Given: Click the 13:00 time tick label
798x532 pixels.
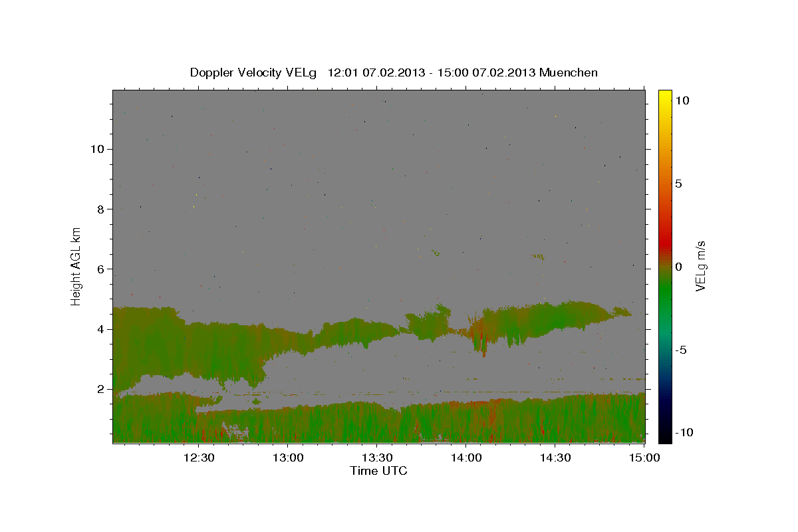Looking at the screenshot, I should [287, 458].
